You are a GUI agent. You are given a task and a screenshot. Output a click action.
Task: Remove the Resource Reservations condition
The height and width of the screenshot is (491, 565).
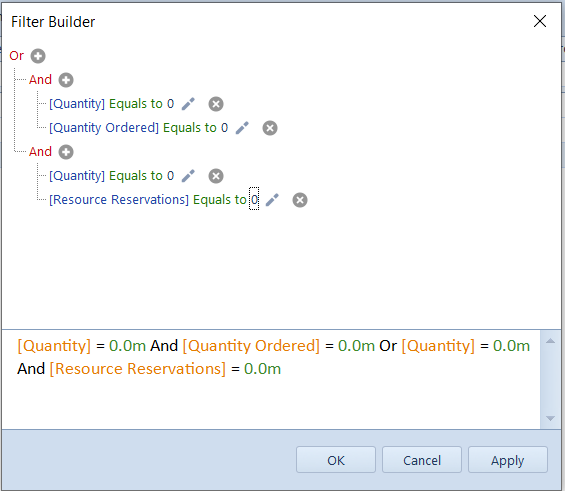300,200
